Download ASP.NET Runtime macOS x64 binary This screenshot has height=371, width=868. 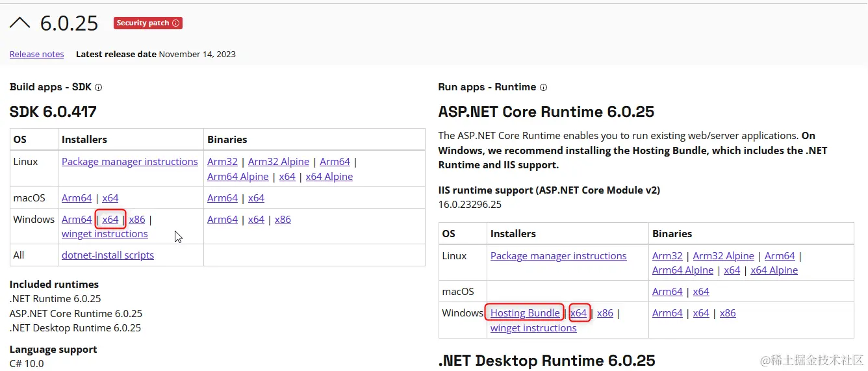click(x=702, y=292)
